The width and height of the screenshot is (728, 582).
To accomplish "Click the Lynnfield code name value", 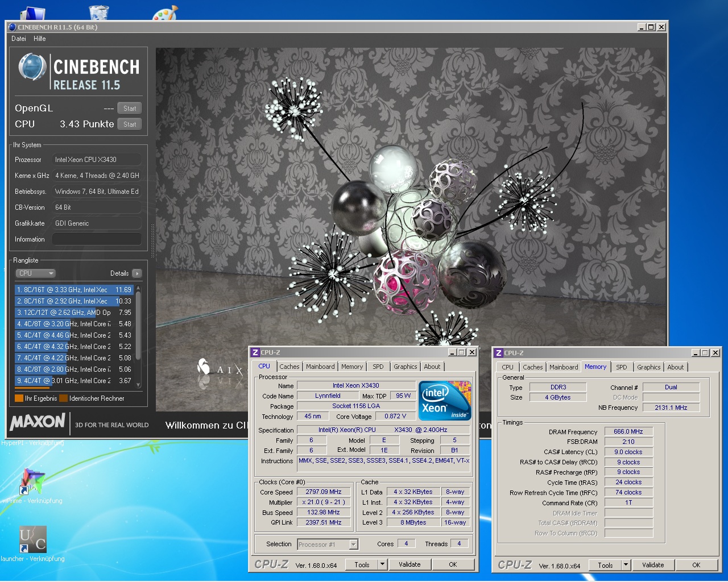I will pos(328,396).
